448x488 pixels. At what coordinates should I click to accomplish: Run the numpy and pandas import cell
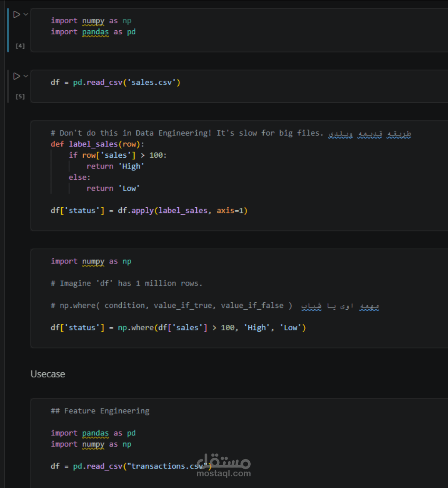(16, 15)
